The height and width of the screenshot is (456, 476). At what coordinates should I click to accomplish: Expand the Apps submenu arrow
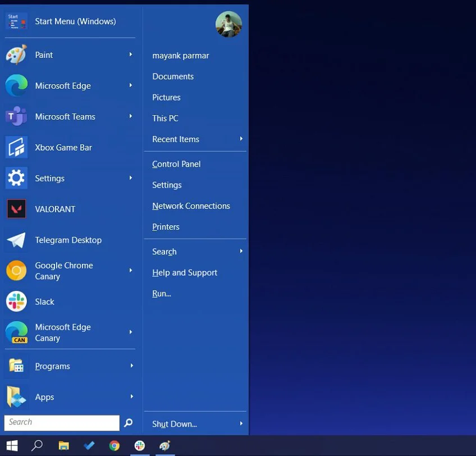pos(132,396)
